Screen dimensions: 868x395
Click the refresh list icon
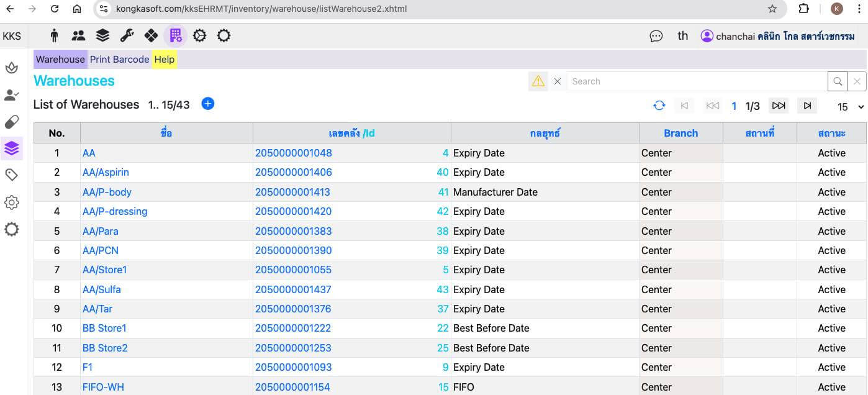coord(659,106)
